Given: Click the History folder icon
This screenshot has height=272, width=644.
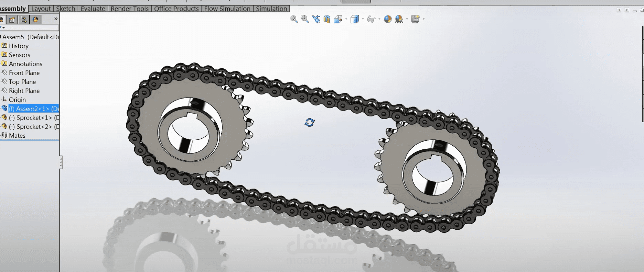Looking at the screenshot, I should click(x=4, y=45).
